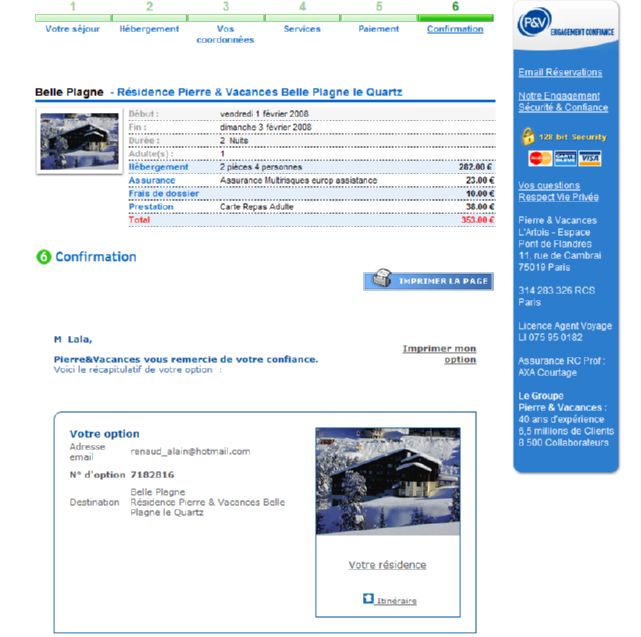This screenshot has width=641, height=637.
Task: Click the Carte Bleue payment icon
Action: pyautogui.click(x=565, y=158)
